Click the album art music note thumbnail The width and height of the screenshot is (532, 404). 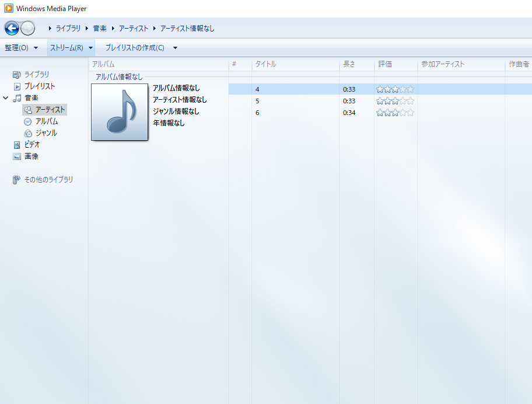coord(120,112)
